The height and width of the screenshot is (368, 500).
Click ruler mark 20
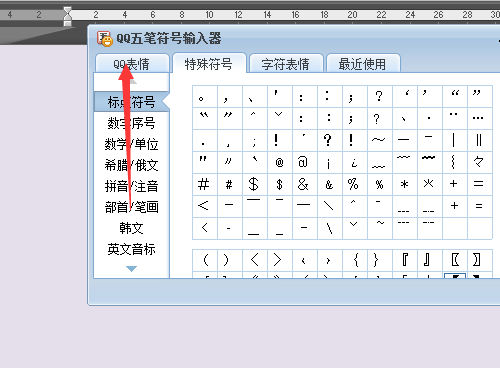click(x=352, y=15)
